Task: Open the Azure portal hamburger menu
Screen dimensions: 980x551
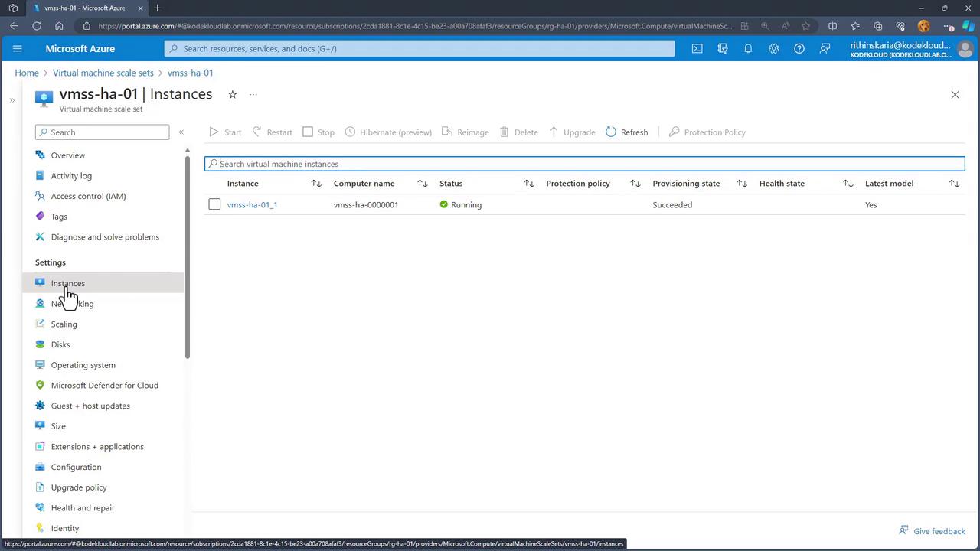Action: point(17,48)
